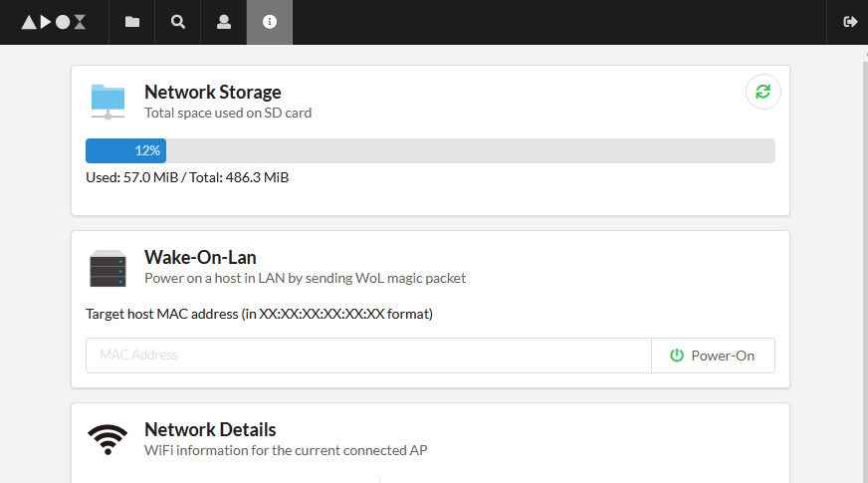Click the Used 57.0 MiB text
This screenshot has height=483, width=868.
pos(131,177)
